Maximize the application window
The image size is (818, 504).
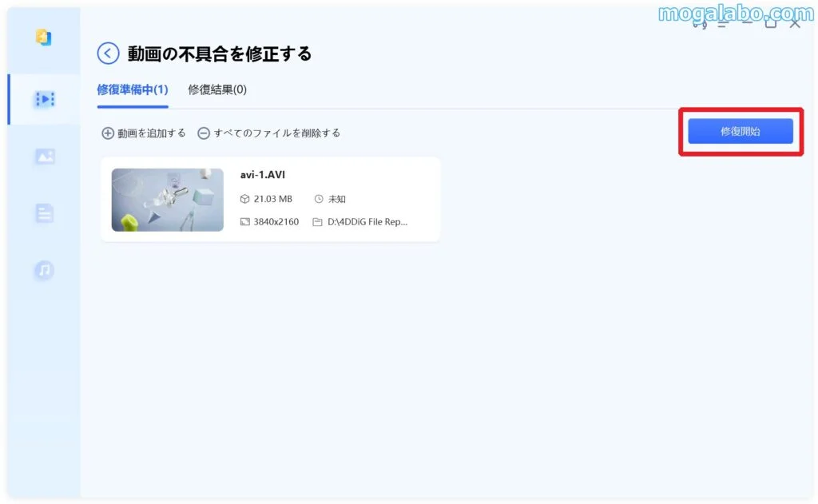[771, 23]
